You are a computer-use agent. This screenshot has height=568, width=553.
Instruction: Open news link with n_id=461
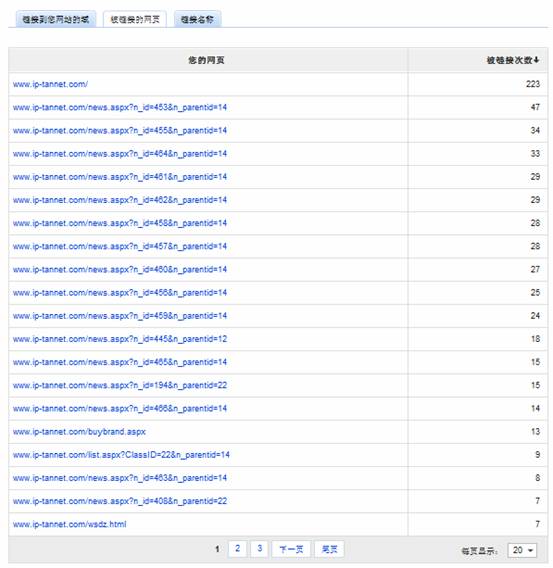120,177
